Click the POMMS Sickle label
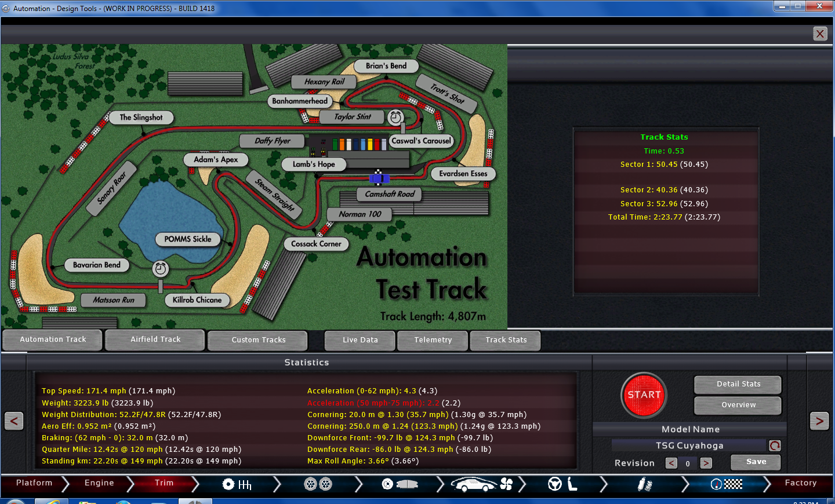The image size is (835, 504). coord(188,239)
